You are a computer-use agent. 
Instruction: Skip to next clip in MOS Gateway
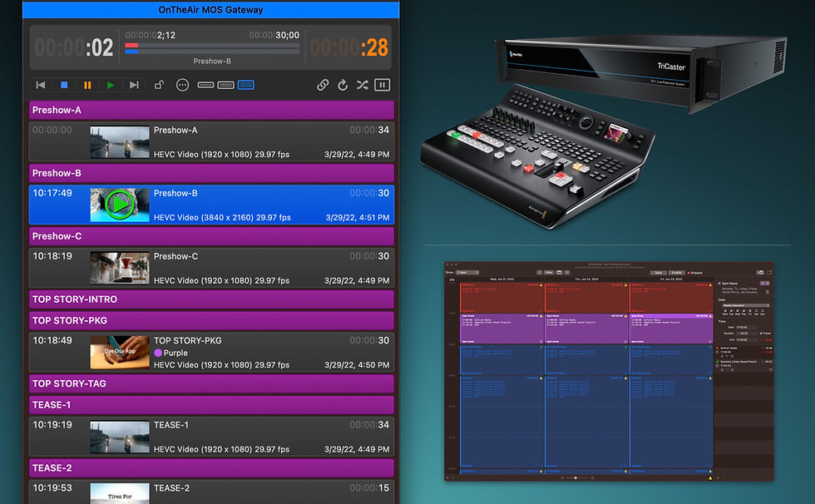click(x=134, y=85)
